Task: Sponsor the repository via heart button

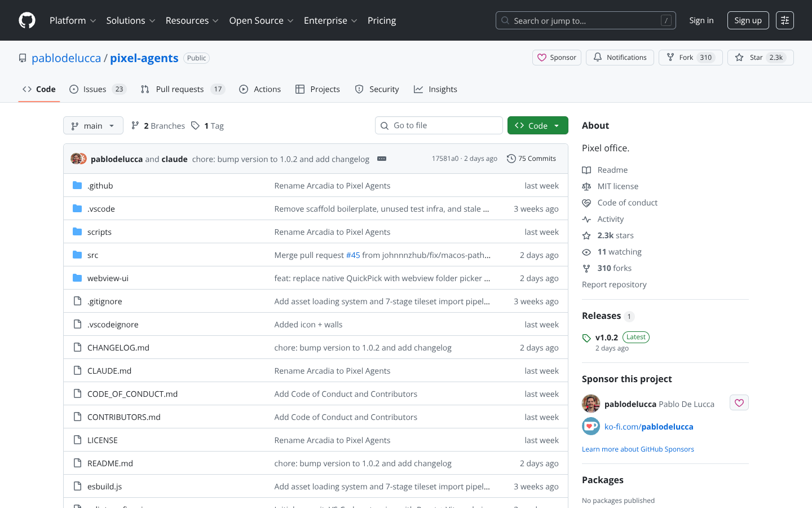Action: 557,58
